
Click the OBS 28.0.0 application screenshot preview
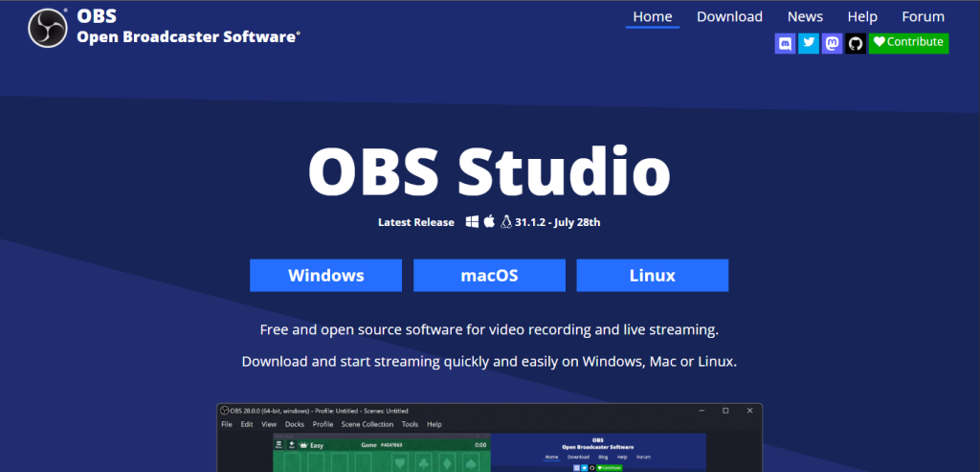[x=489, y=438]
